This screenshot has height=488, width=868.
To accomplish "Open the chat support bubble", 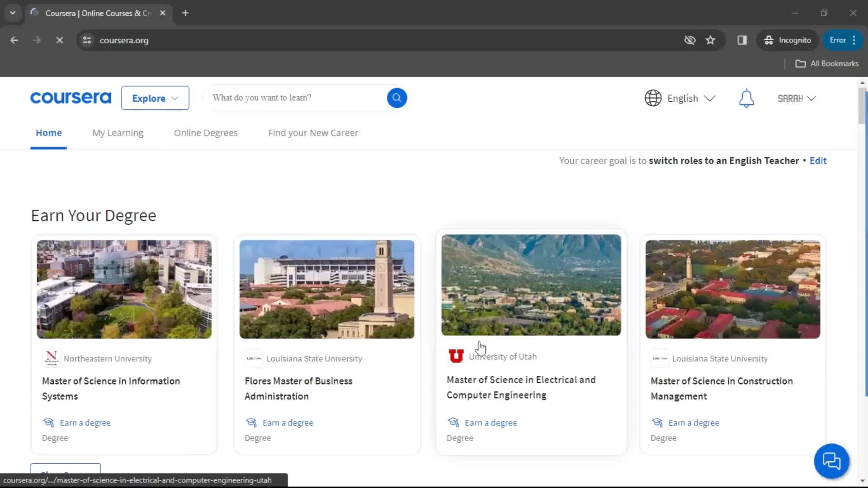I will coord(831,461).
